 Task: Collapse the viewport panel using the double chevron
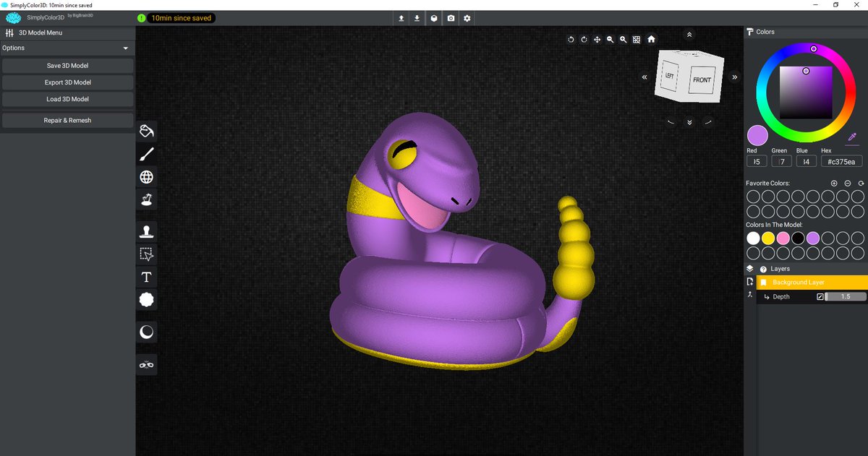click(x=689, y=34)
